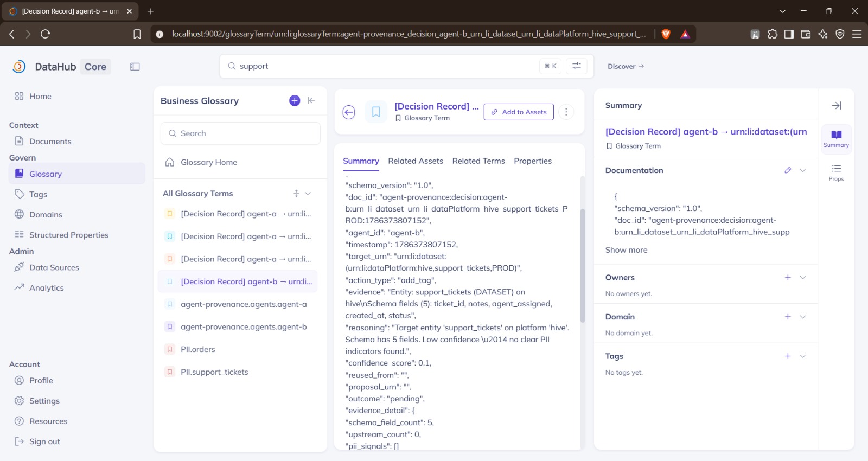Open Glossary in the sidebar
868x461 pixels.
(77, 174)
